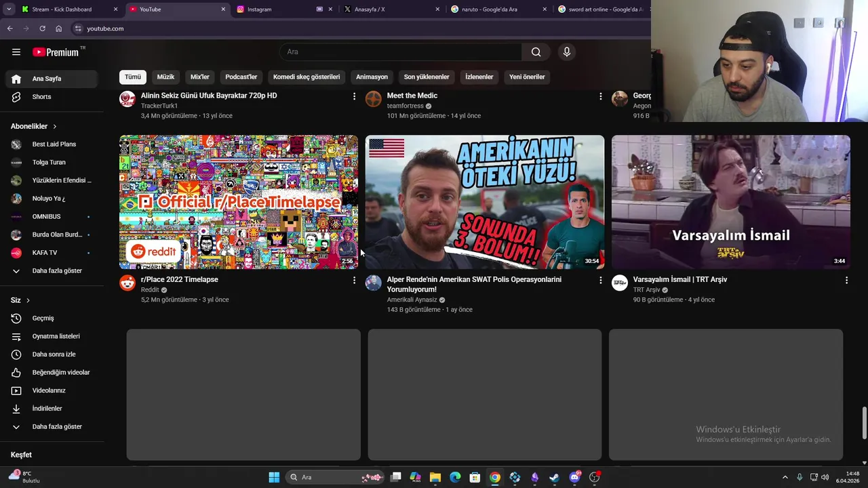The image size is (868, 488).
Task: Play the Amerikanın Öteki Yüzü thumbnail
Action: point(485,202)
